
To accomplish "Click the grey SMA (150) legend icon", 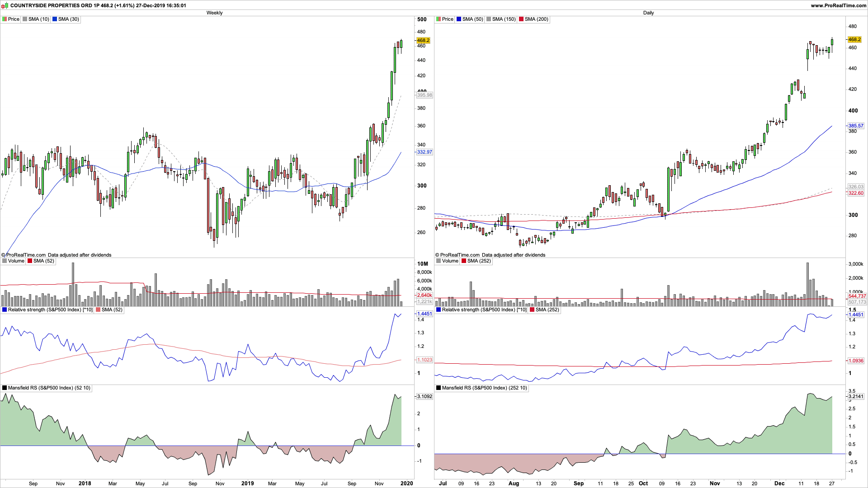I will (489, 19).
